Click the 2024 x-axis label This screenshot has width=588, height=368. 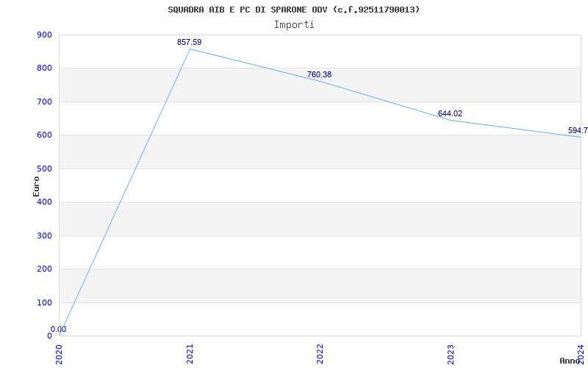click(581, 354)
